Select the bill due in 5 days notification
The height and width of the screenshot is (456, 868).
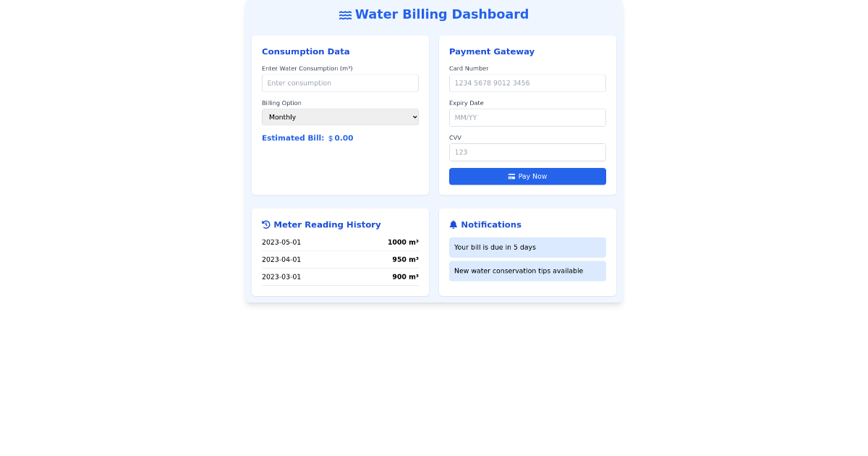527,247
